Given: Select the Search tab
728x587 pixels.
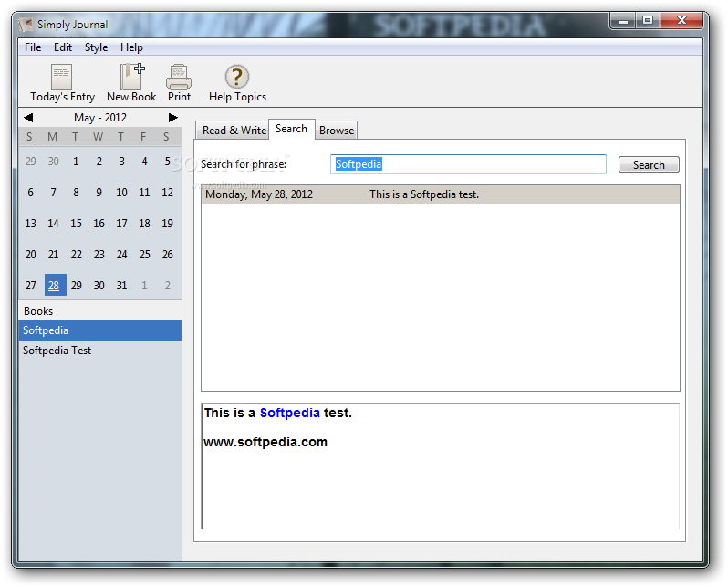Looking at the screenshot, I should click(292, 129).
